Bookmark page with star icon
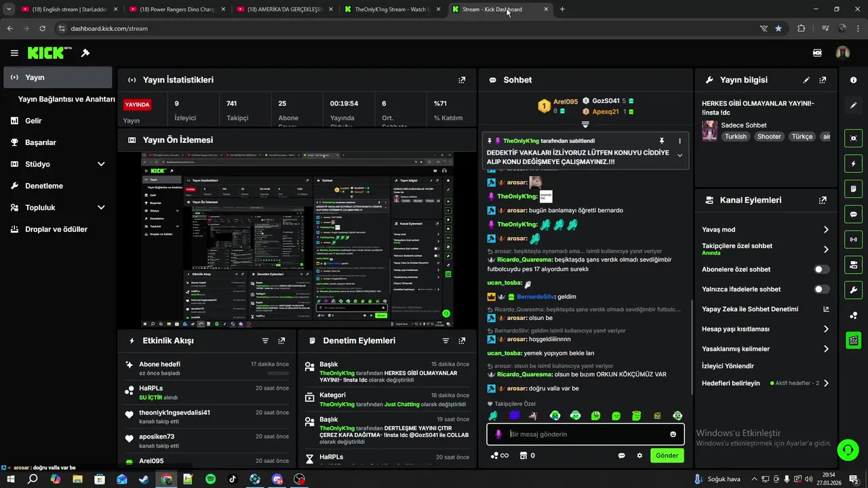Image resolution: width=868 pixels, height=488 pixels. (778, 28)
